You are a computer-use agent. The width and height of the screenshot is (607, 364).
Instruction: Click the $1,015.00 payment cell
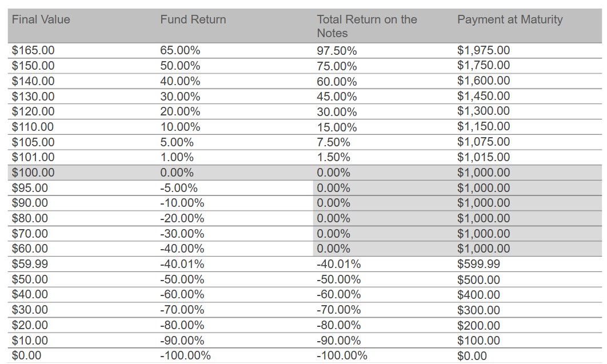[484, 157]
